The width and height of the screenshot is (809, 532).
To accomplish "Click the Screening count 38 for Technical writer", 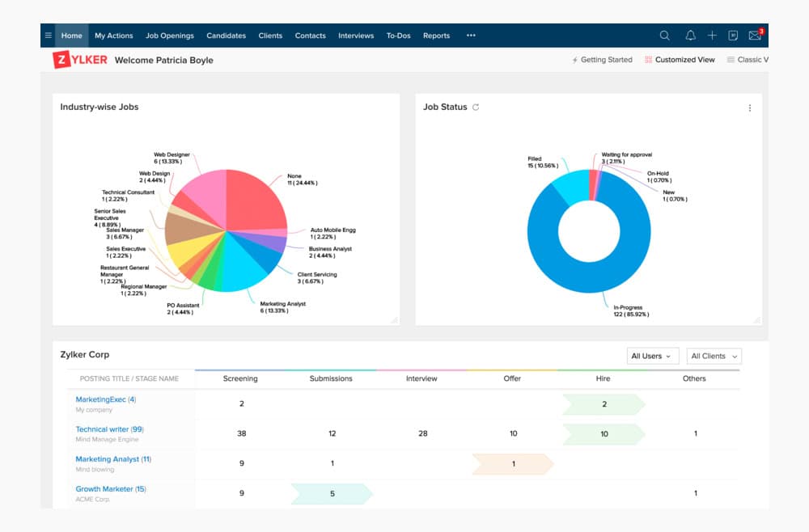I will coord(241,433).
